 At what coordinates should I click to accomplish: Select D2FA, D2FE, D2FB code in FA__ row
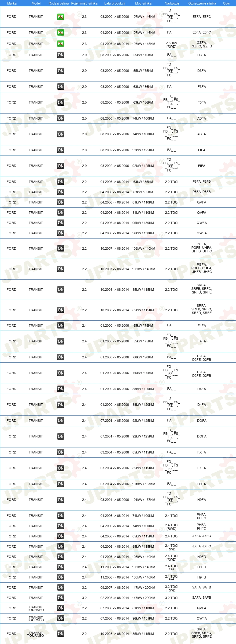202,358
